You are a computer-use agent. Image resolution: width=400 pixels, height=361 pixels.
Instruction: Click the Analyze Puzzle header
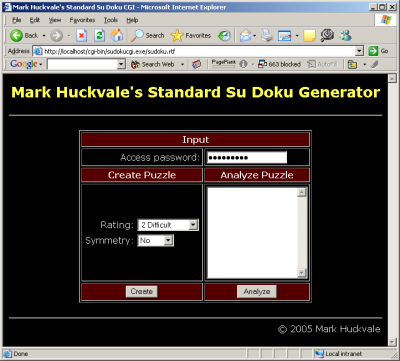257,175
